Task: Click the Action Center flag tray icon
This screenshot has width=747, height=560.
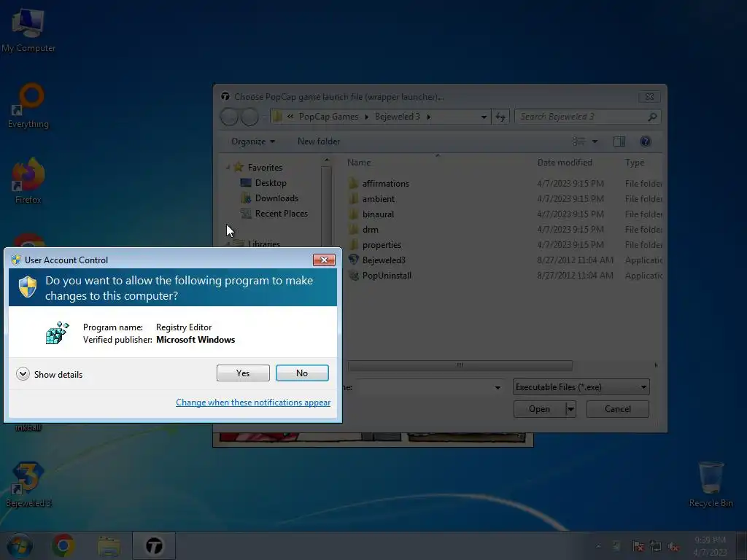Action: [x=638, y=547]
